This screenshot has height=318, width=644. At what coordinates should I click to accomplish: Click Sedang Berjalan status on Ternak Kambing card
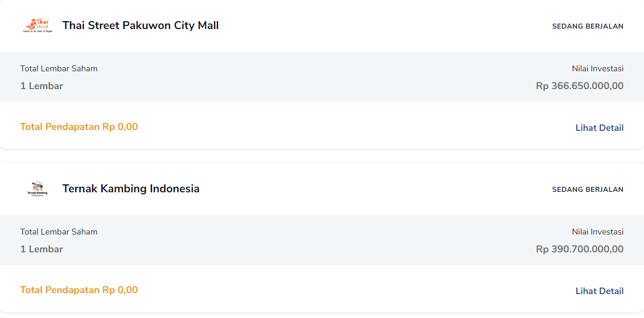[x=588, y=189]
